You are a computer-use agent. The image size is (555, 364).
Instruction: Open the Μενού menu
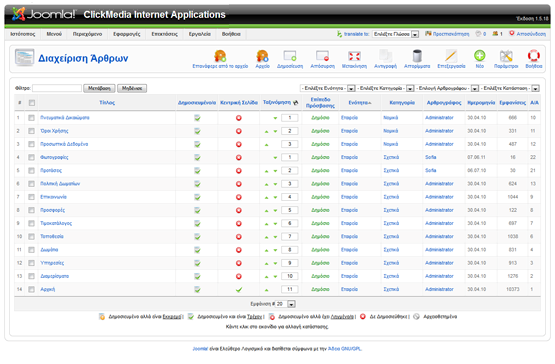(54, 34)
